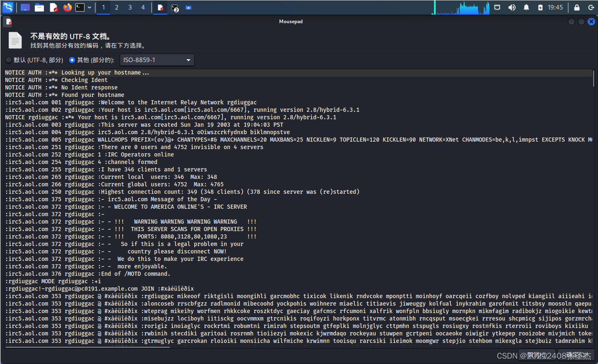Click the Mousepad window menu icon in titlebar

click(9, 22)
